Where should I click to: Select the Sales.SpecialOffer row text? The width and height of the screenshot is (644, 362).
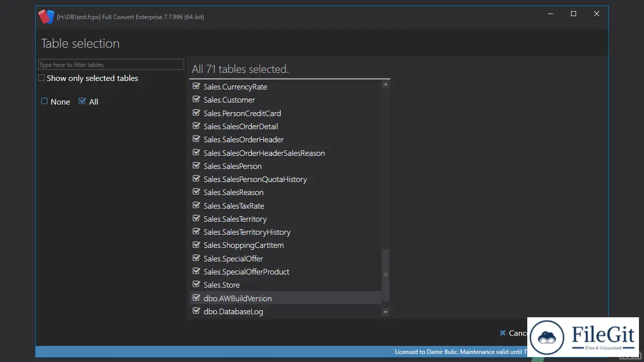tap(233, 258)
